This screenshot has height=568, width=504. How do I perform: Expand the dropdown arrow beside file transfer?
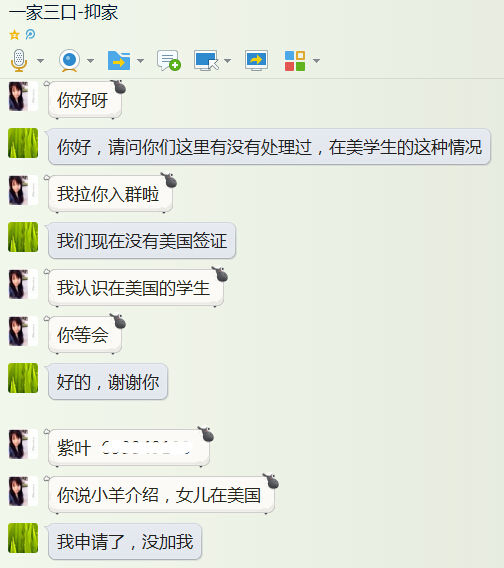(141, 60)
